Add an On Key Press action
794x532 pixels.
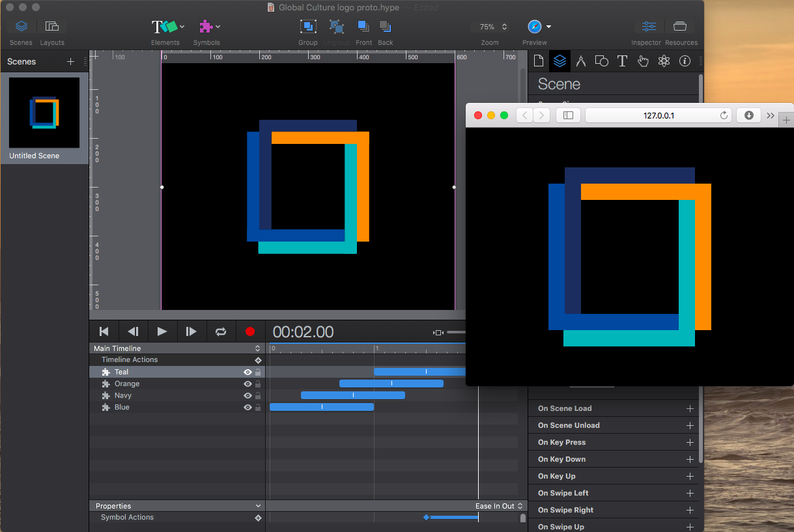[x=690, y=443]
